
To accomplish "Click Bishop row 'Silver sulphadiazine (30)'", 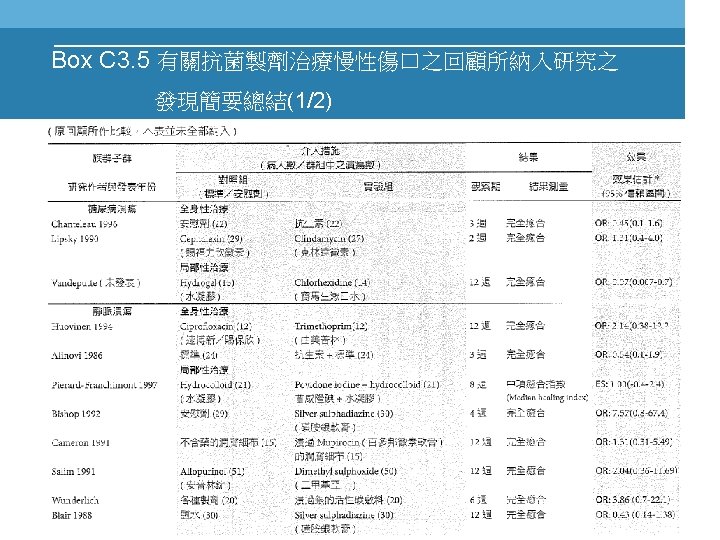I will [344, 414].
